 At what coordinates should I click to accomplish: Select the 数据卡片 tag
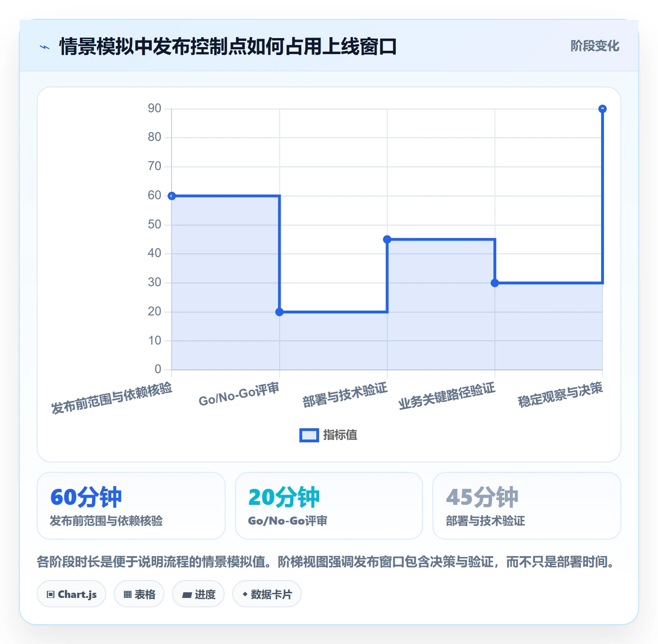click(x=267, y=594)
